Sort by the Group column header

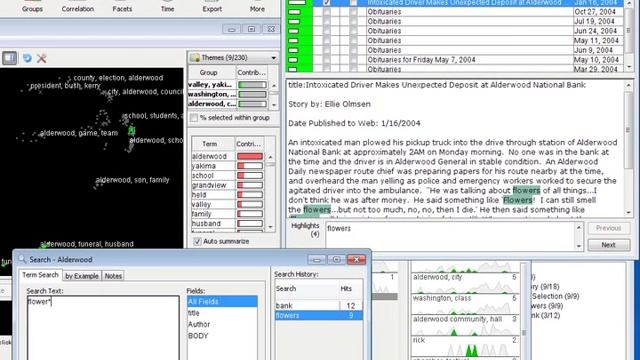pos(208,72)
